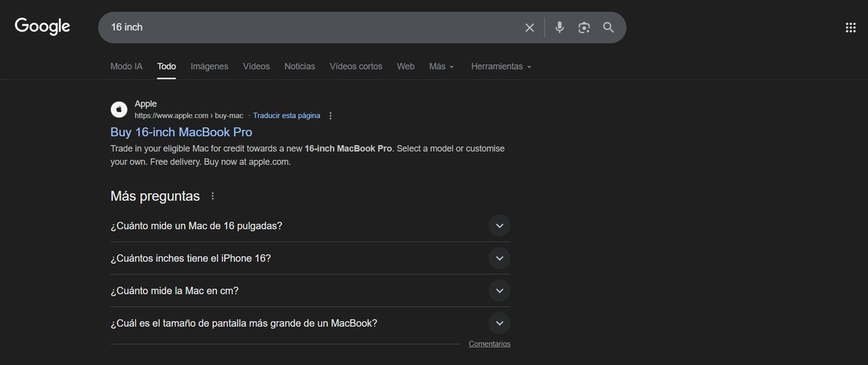Click the apple.com buy-mac URL text
The width and height of the screenshot is (868, 365).
189,116
